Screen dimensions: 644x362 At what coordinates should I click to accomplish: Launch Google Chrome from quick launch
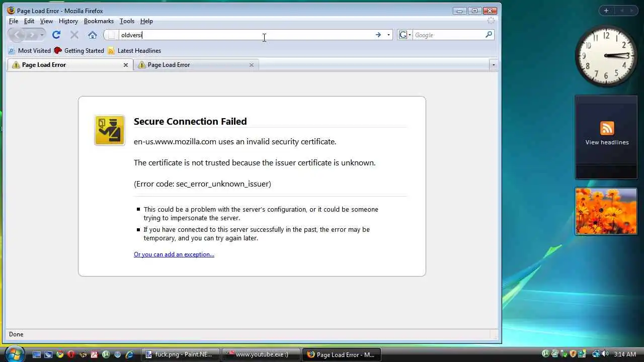coord(60,354)
